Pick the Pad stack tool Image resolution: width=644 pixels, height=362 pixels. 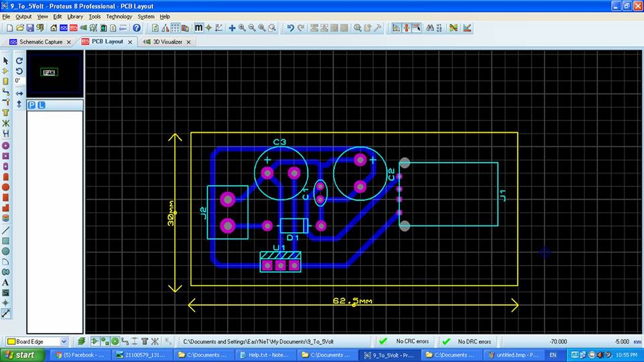[x=6, y=218]
